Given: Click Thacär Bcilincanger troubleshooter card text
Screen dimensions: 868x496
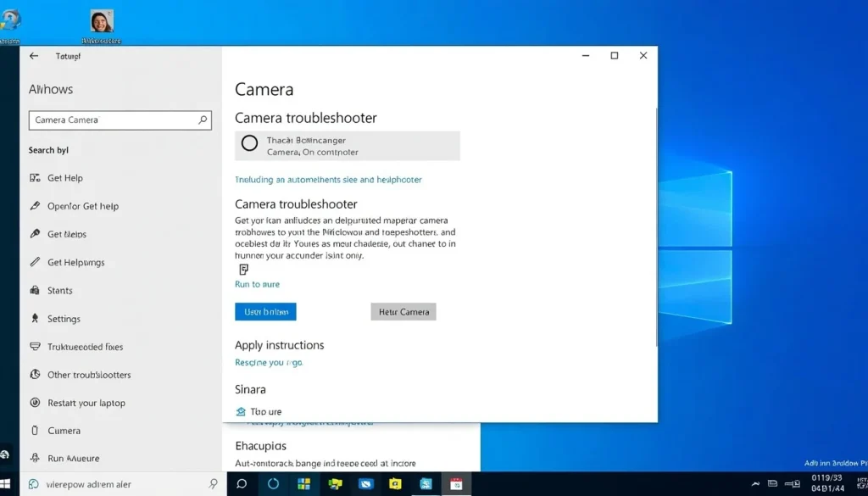Looking at the screenshot, I should click(306, 141).
